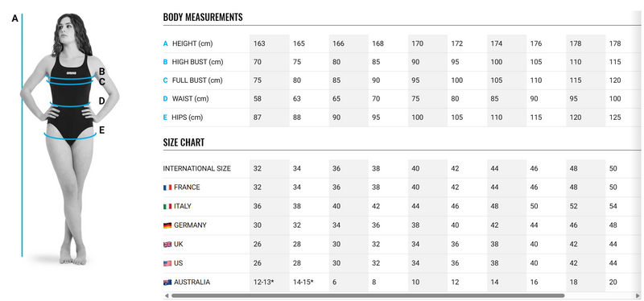Viewport: 644px width, 301px height.
Task: Click the E hips marker on model
Action: pos(102,130)
